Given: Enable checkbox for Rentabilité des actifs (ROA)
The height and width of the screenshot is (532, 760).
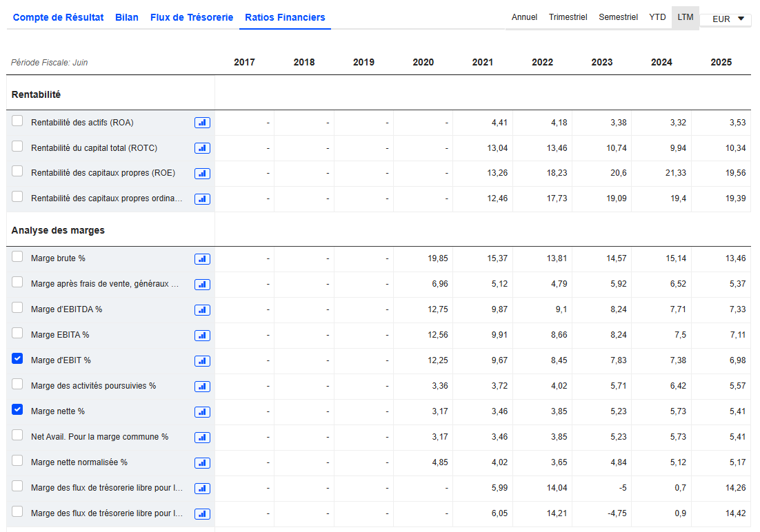Looking at the screenshot, I should pos(17,121).
